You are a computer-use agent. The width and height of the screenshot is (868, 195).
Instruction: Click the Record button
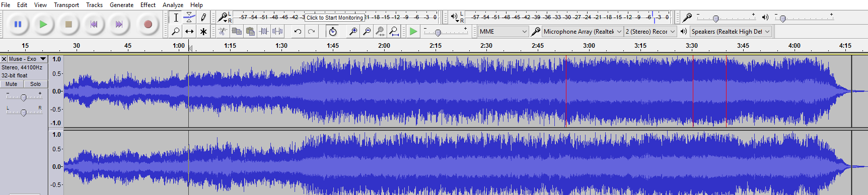(148, 24)
